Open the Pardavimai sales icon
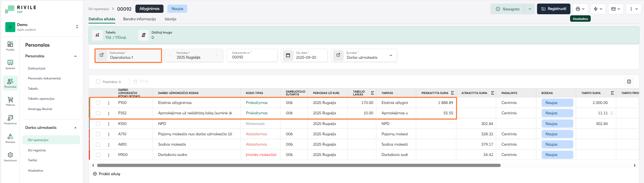 pos(10,119)
